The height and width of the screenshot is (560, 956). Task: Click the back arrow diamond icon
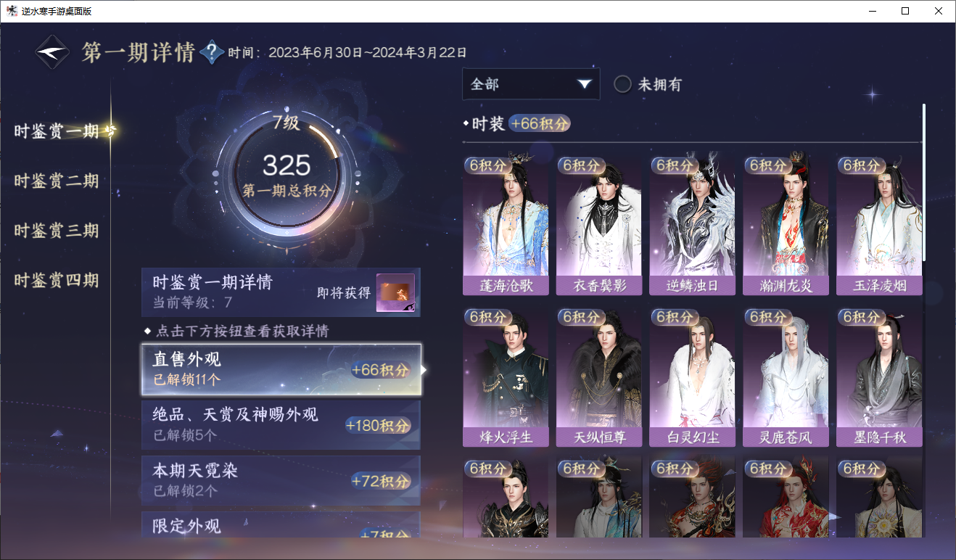click(x=53, y=52)
